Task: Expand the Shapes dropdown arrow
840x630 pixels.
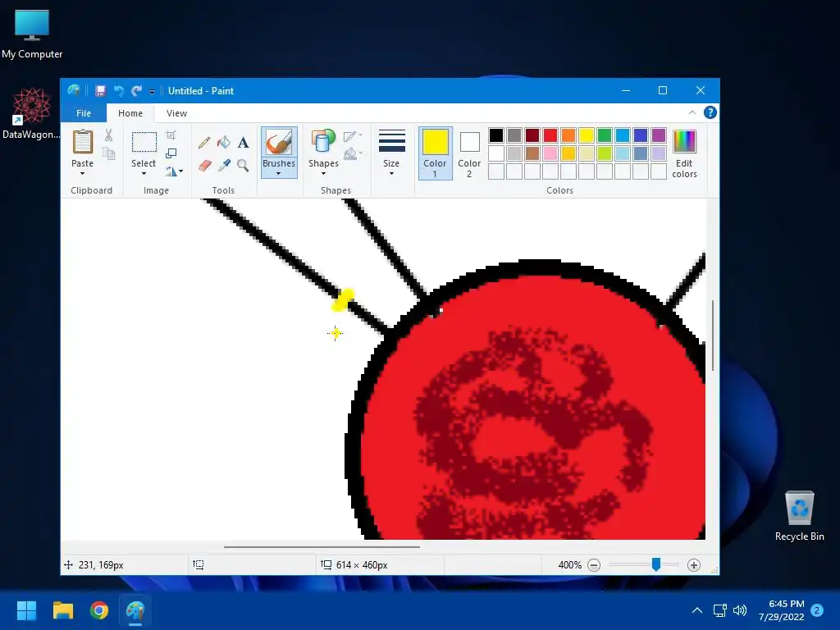Action: click(x=323, y=174)
